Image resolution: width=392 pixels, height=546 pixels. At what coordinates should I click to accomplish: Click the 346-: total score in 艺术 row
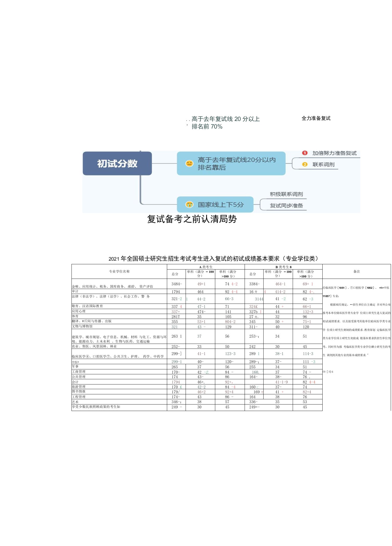coord(176,402)
